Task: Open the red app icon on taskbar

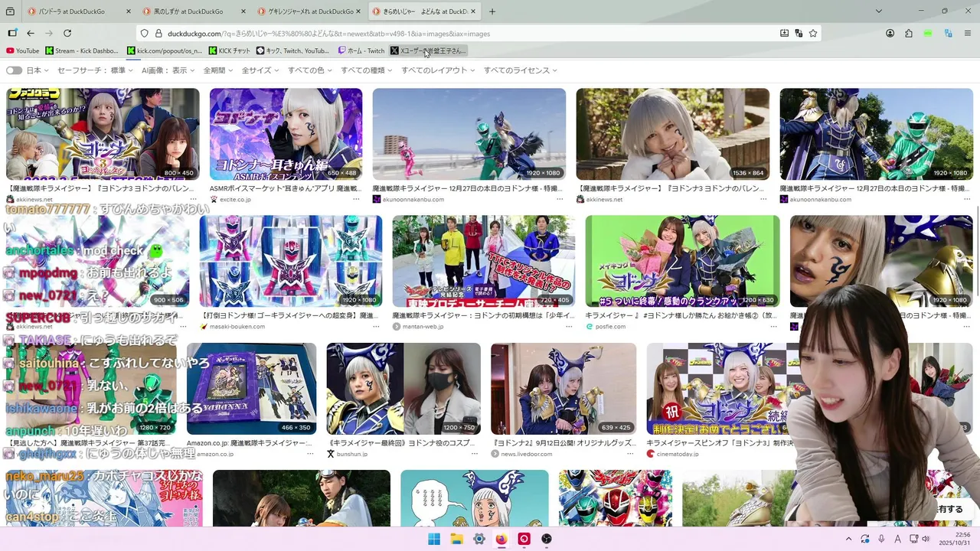Action: click(524, 539)
